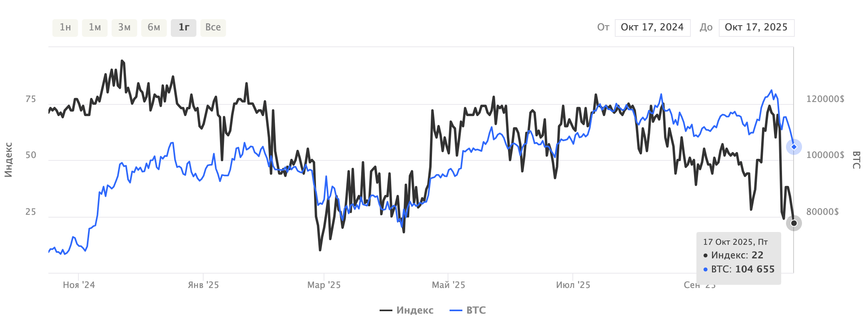This screenshot has height=328, width=868.
Task: Click the Ноя '24 axis label
Action: click(79, 285)
